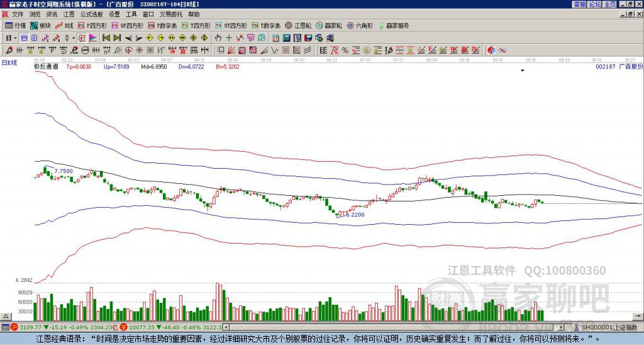Click the circled horizontal lines icon

85,50
